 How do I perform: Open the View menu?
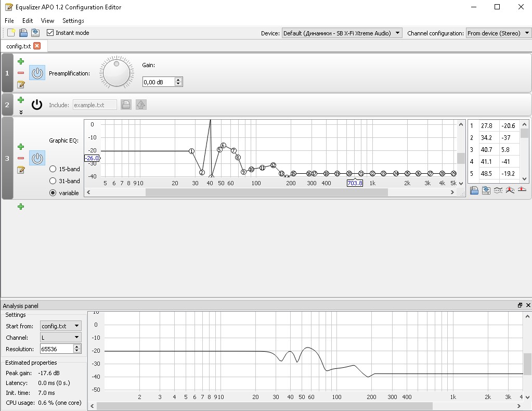[x=47, y=21]
